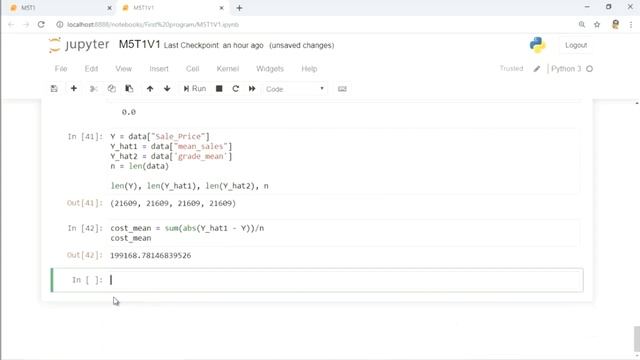Cut selected cells with scissors icon

click(x=93, y=89)
